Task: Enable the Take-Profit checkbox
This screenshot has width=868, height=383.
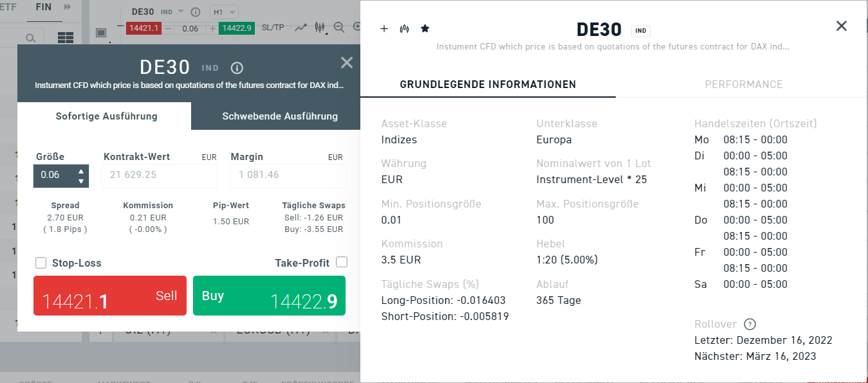Action: tap(342, 262)
